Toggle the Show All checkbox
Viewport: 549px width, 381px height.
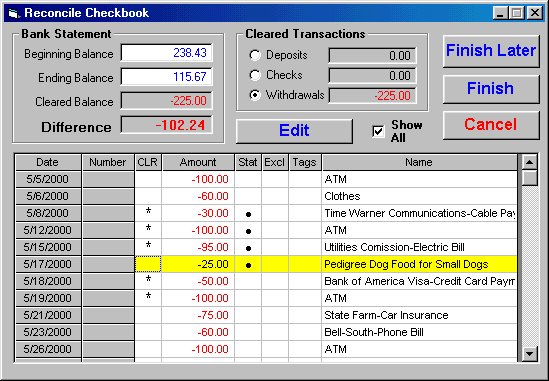[x=378, y=131]
